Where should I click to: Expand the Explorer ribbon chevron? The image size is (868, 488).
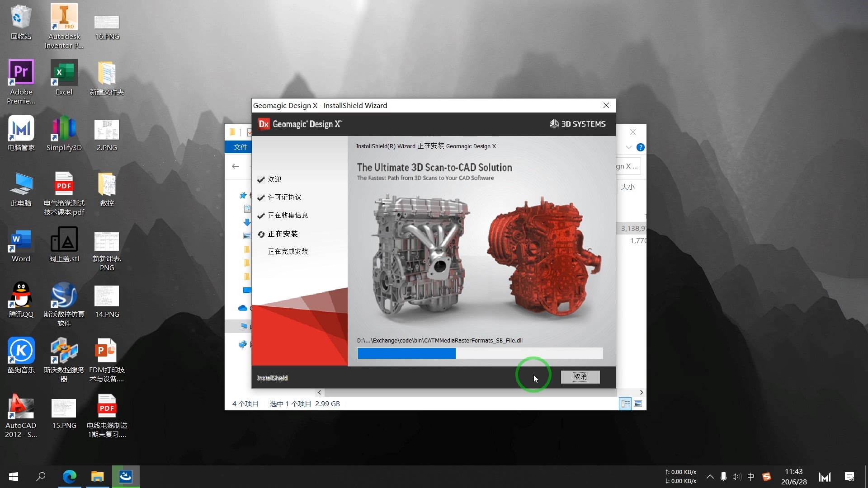click(628, 147)
